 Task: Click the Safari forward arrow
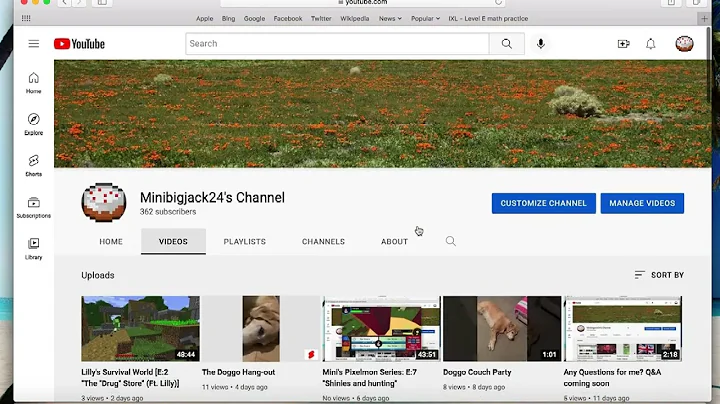[79, 2]
